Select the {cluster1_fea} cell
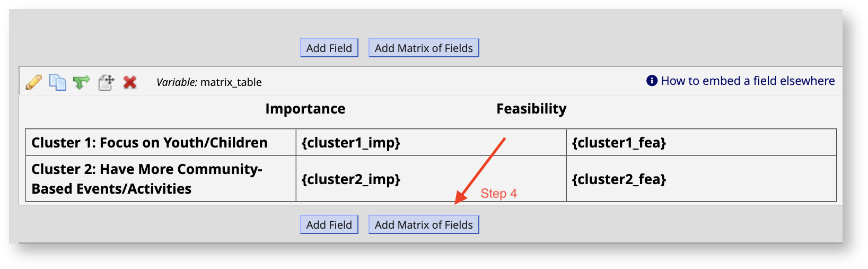Screen dimensions: 868x269 (x=702, y=142)
